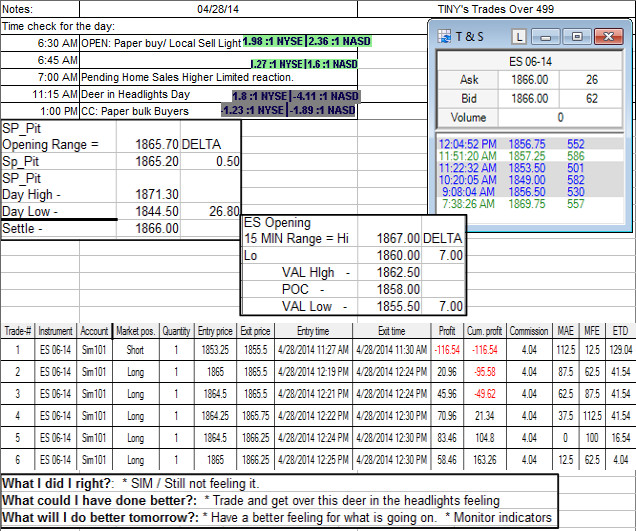Click the CC: Paper bulk Buyers note

coord(135,111)
